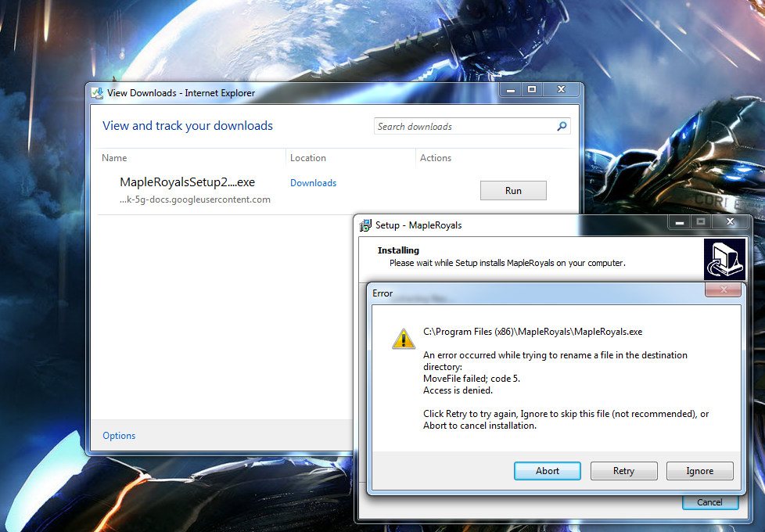The width and height of the screenshot is (765, 532).
Task: Click the magnifier search icon
Action: 562,127
